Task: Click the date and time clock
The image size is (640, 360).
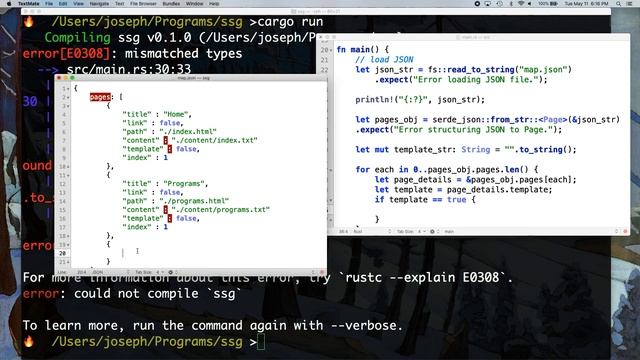Action: (x=586, y=4)
